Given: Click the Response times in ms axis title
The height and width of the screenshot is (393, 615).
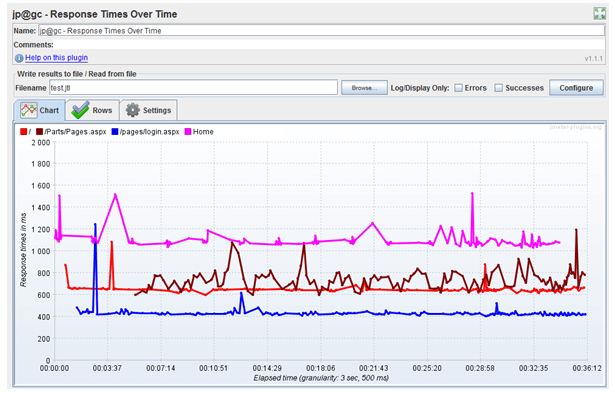Looking at the screenshot, I should (x=23, y=250).
